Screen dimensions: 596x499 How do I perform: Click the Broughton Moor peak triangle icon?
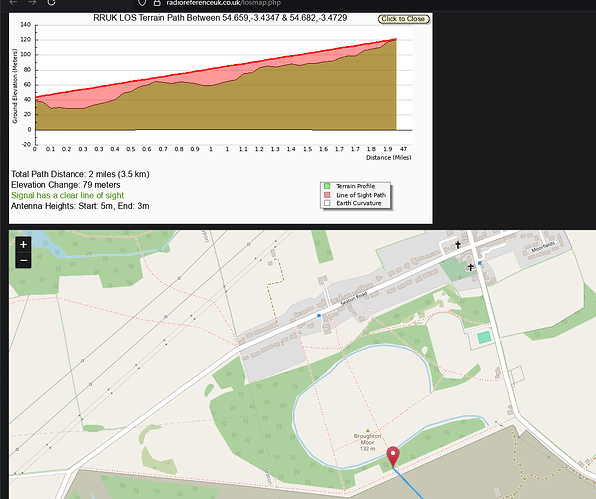(368, 431)
